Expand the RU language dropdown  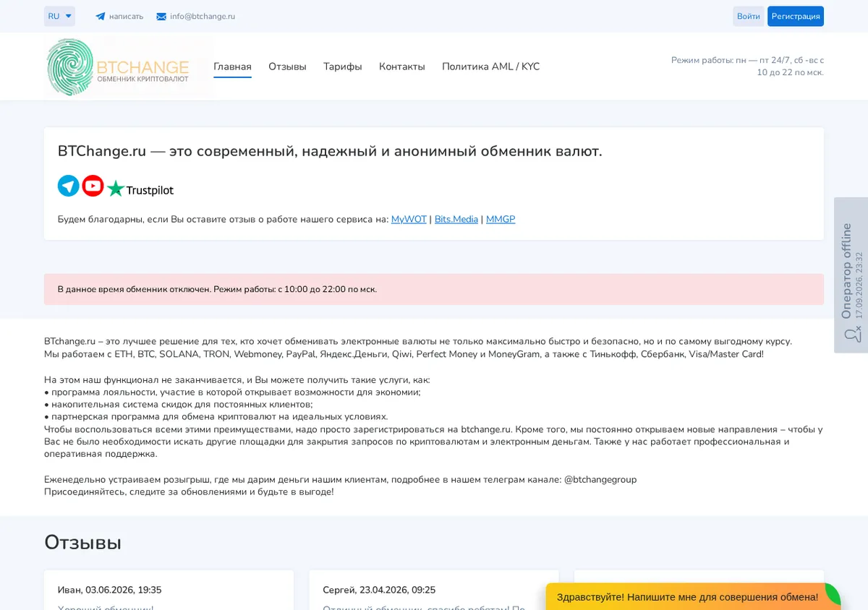59,16
